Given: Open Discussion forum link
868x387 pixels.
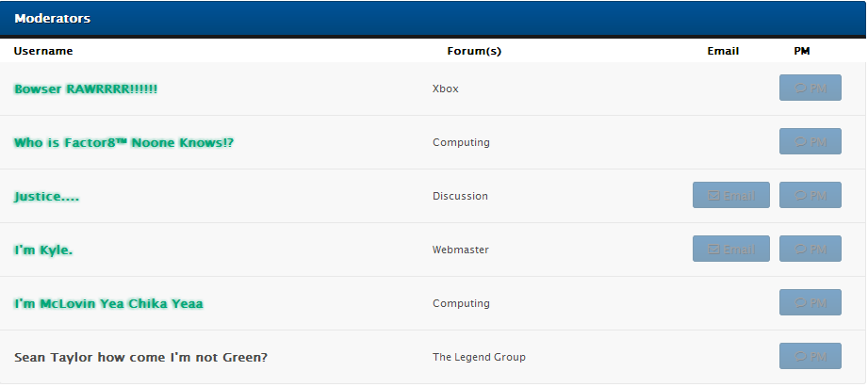Looking at the screenshot, I should pyautogui.click(x=460, y=196).
